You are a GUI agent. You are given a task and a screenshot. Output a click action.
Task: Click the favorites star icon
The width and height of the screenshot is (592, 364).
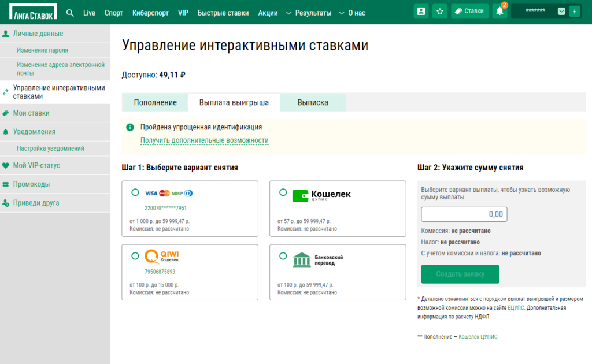click(x=440, y=12)
